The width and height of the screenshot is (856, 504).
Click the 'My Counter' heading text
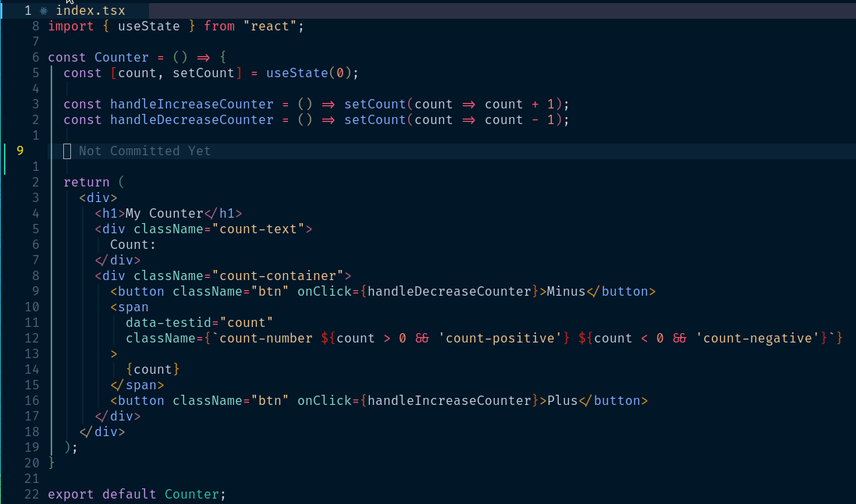coord(165,214)
